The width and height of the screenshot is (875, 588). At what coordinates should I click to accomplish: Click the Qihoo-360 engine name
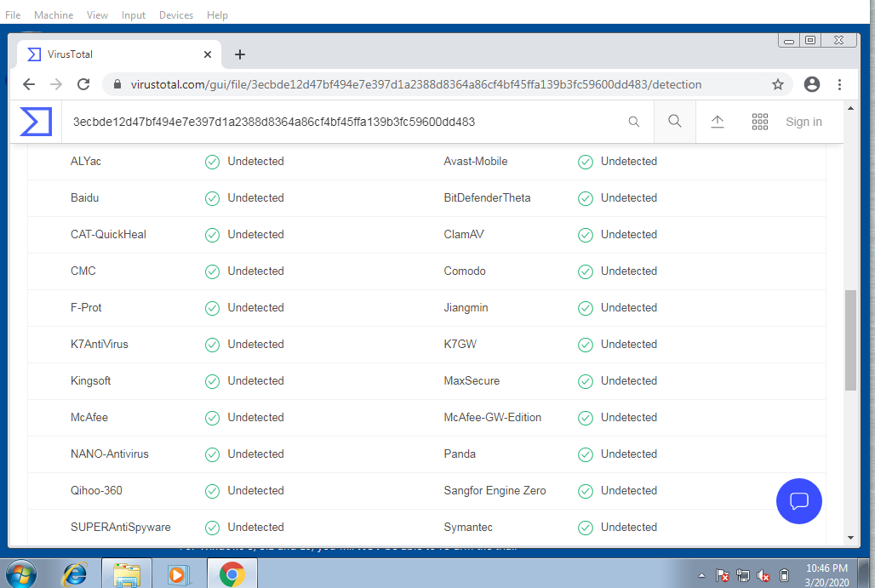96,490
